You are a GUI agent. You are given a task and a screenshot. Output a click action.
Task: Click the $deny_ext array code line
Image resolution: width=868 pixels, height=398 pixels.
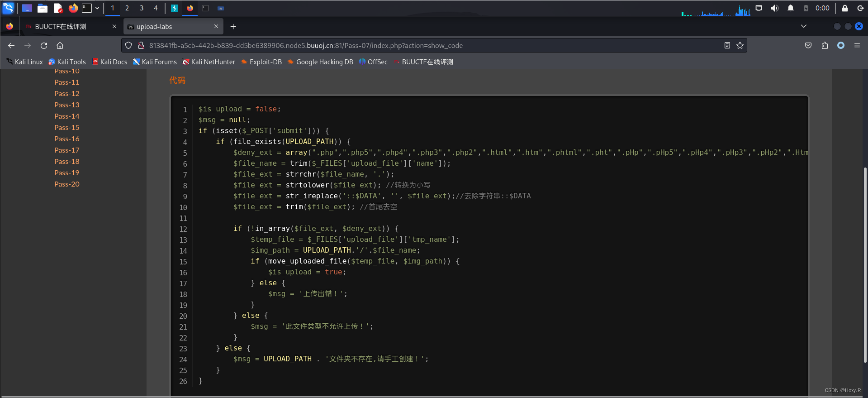[x=520, y=153]
